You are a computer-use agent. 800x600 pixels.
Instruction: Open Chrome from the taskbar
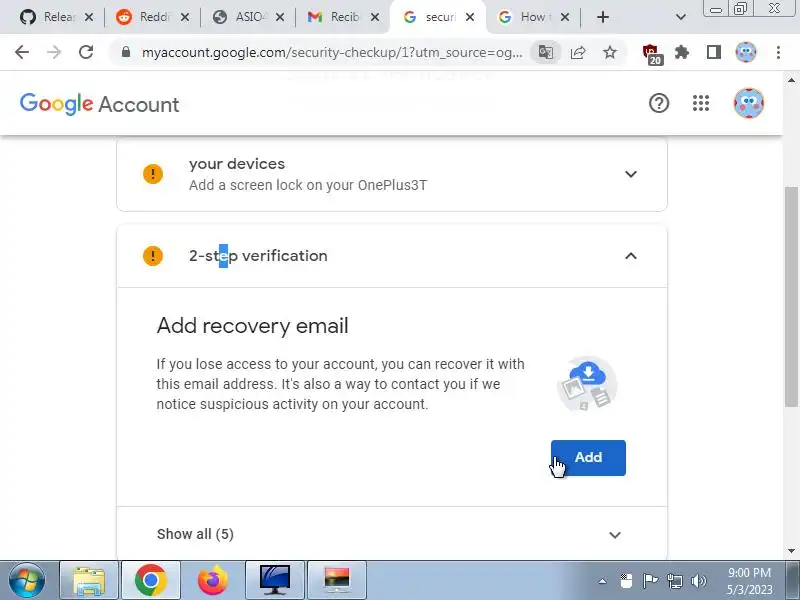[151, 580]
